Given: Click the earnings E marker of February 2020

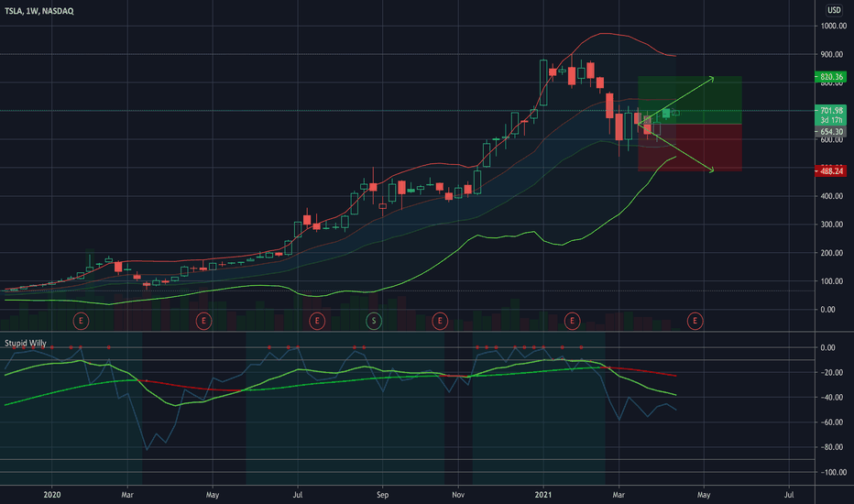Looking at the screenshot, I should 81,321.
